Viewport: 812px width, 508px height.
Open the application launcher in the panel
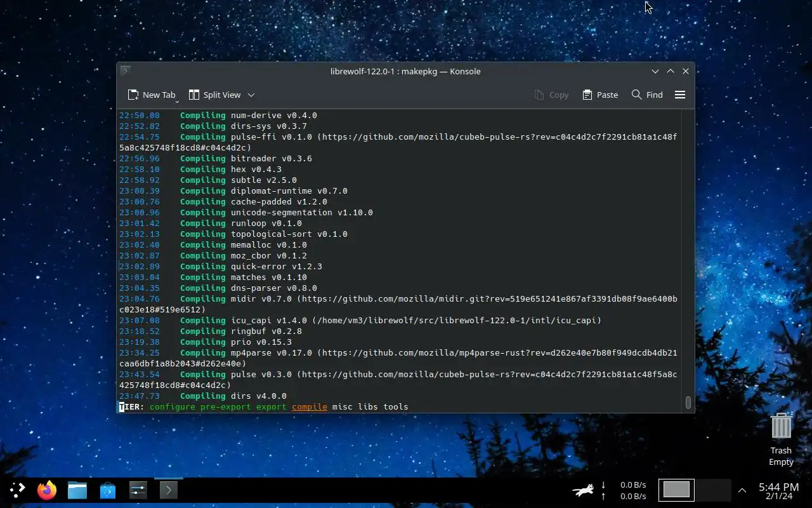click(x=17, y=490)
